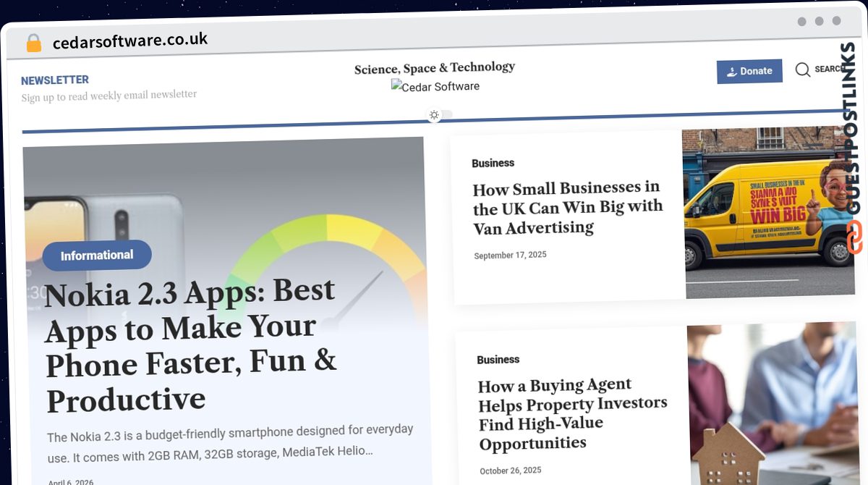Click the October 26, 2025 date
The image size is (868, 485).
[x=511, y=471]
